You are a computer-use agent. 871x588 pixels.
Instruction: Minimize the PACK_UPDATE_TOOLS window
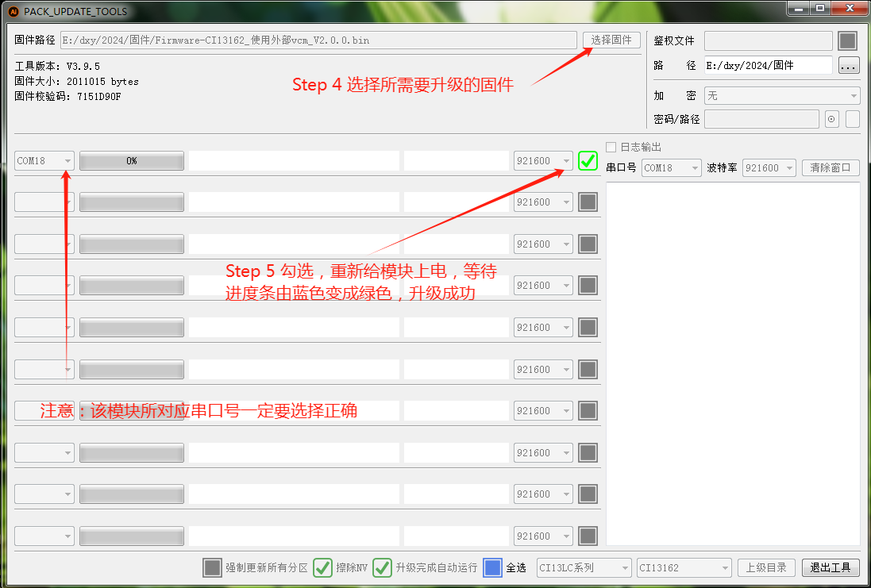pos(798,8)
